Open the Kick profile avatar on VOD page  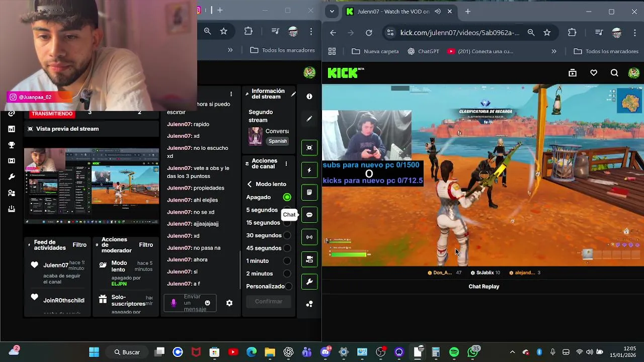[634, 73]
